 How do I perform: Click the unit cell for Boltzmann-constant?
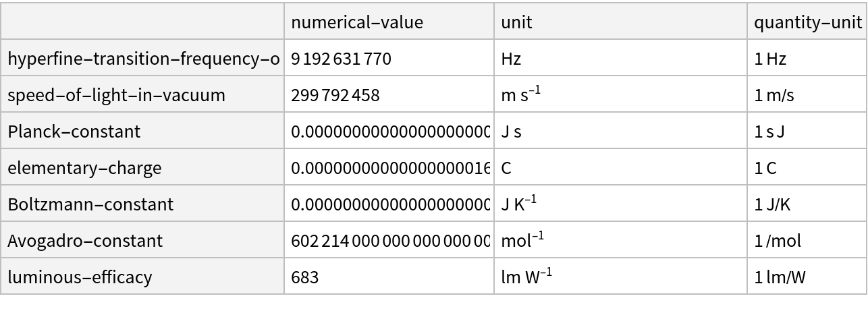pyautogui.click(x=620, y=204)
